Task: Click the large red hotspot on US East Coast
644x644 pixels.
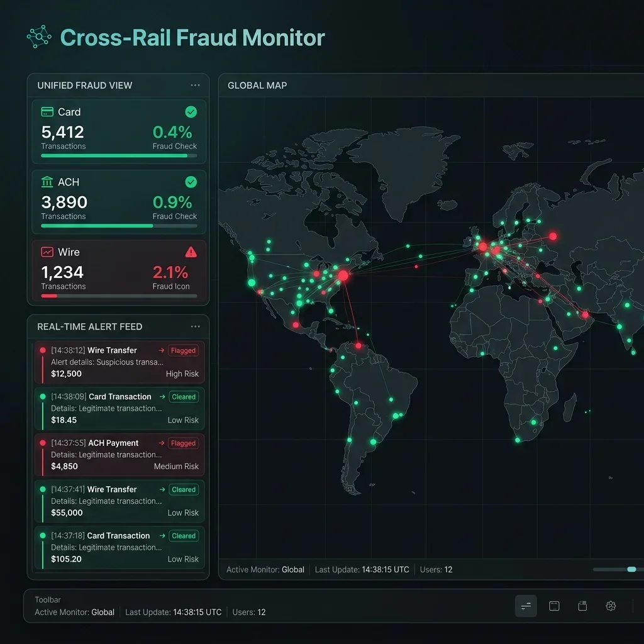Action: [343, 275]
